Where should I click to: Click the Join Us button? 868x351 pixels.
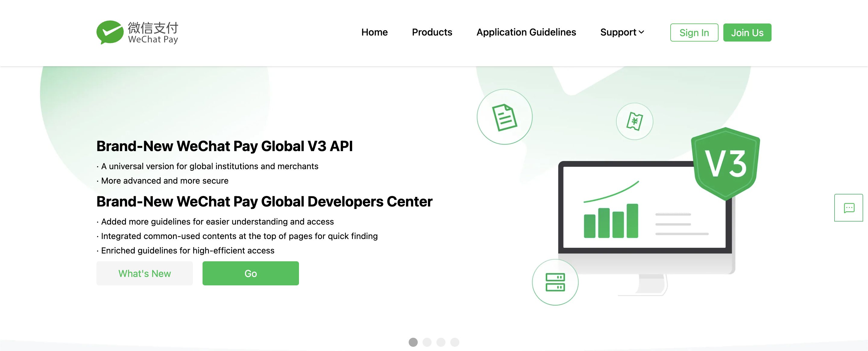coord(747,33)
